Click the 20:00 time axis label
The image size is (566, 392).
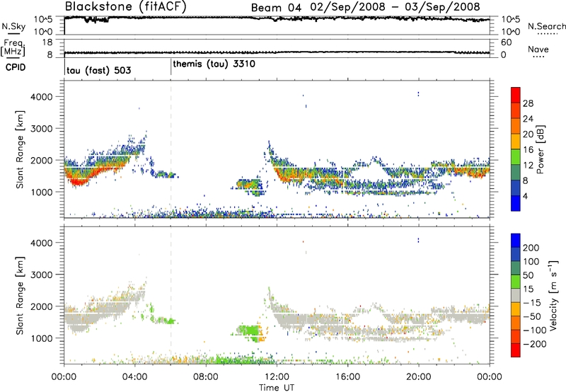419,377
